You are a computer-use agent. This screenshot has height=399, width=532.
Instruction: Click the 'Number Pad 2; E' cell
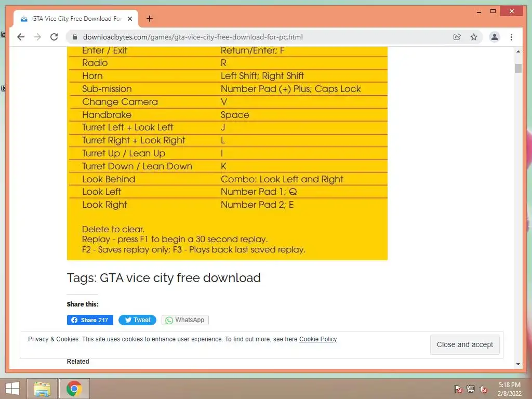pyautogui.click(x=257, y=205)
